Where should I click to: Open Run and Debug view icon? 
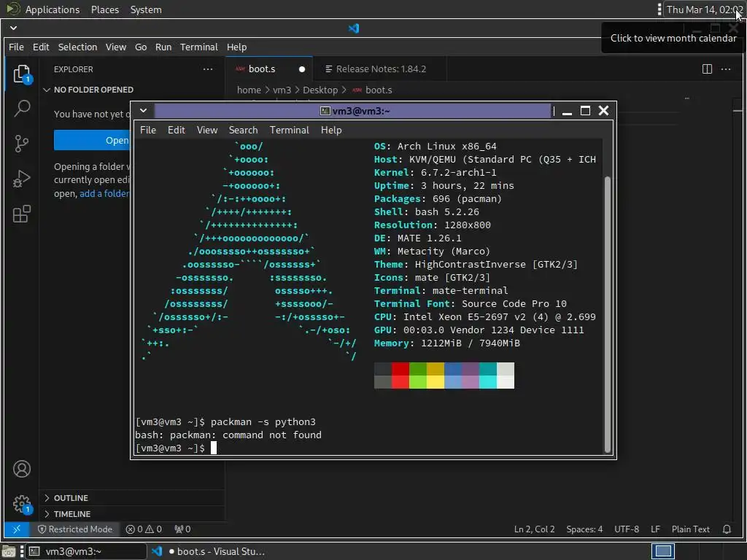coord(22,179)
